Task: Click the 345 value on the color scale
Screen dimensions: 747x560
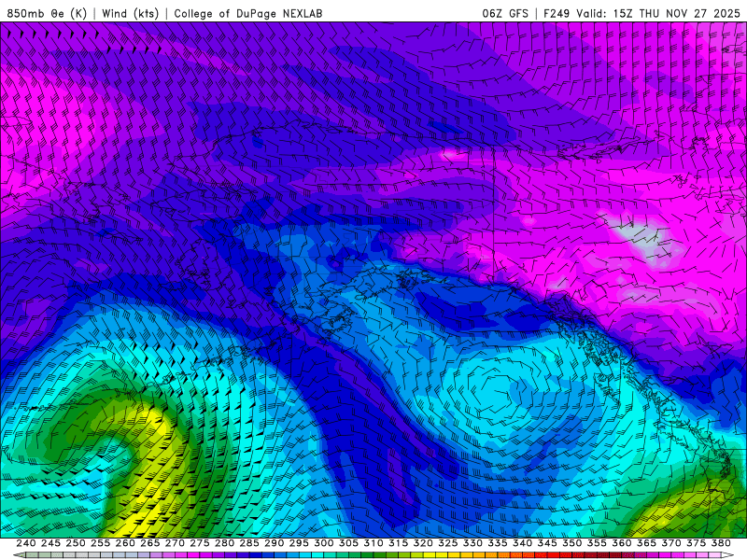Action: pos(547,543)
